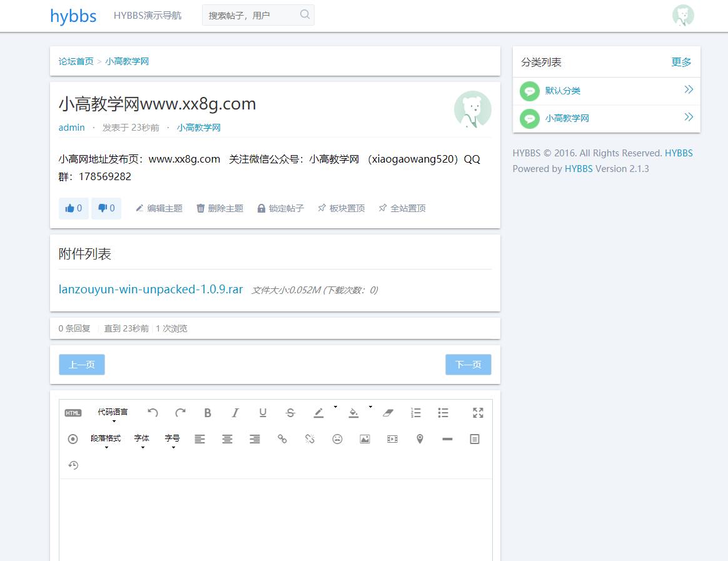Choose text color pencil icon
Viewport: 728px width, 561px height.
(x=318, y=412)
